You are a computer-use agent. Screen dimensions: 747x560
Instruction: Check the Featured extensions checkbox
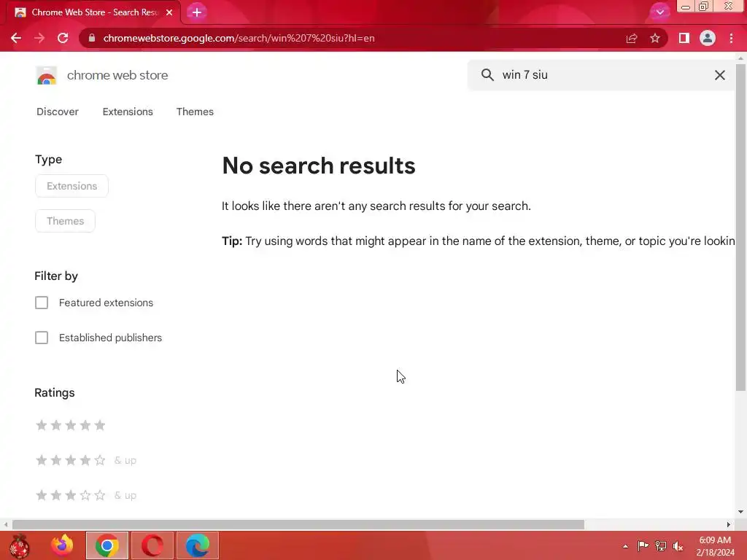(x=42, y=303)
